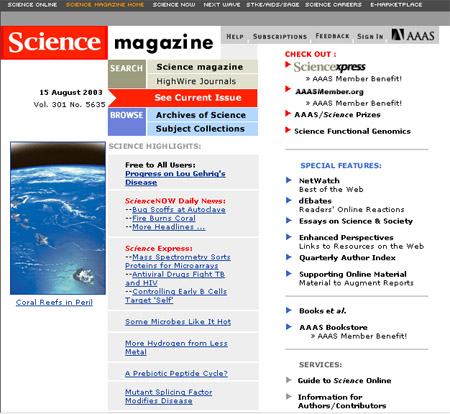Open Progress on Lou Gehrig's Disease link

pyautogui.click(x=175, y=178)
